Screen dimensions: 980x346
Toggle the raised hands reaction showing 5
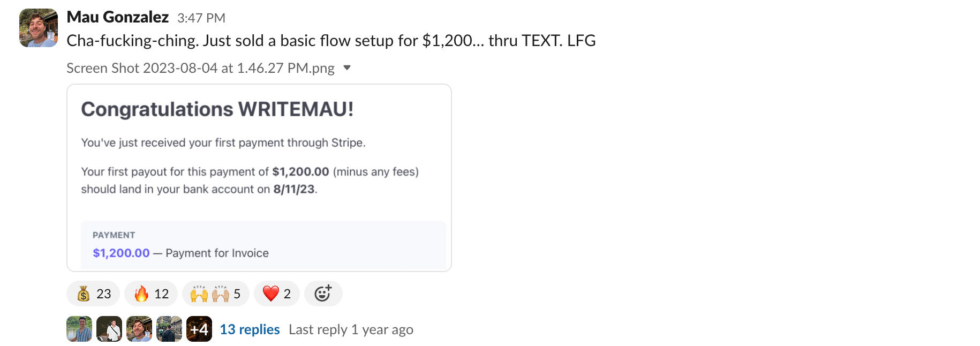click(x=215, y=294)
